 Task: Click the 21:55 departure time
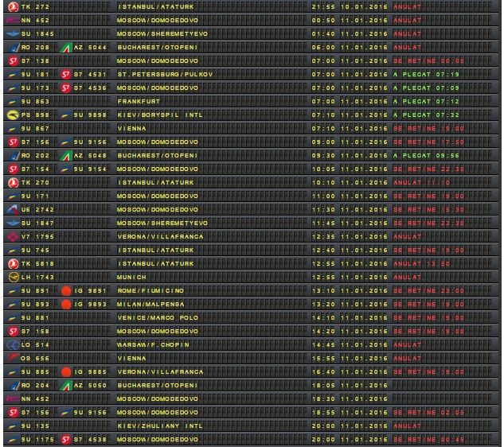pyautogui.click(x=323, y=6)
